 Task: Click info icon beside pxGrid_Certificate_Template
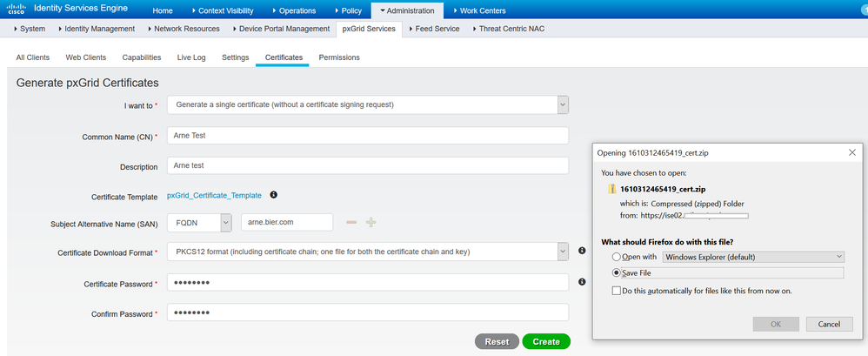[x=273, y=195]
